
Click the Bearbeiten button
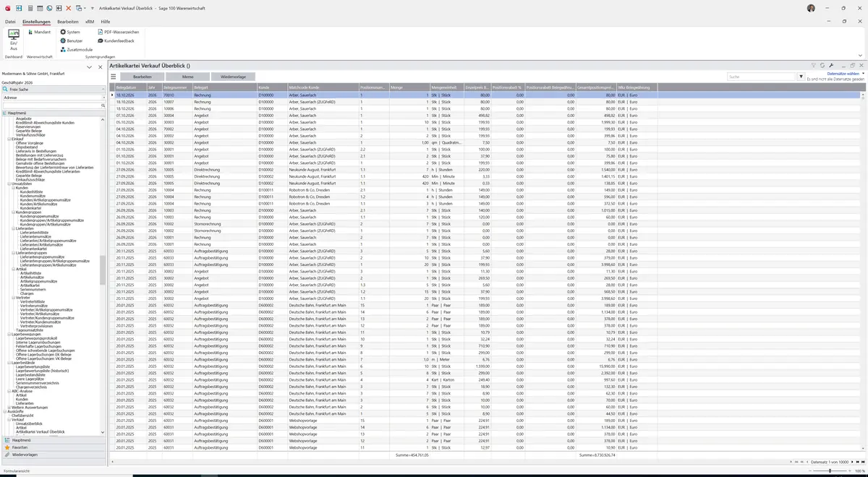click(x=142, y=76)
